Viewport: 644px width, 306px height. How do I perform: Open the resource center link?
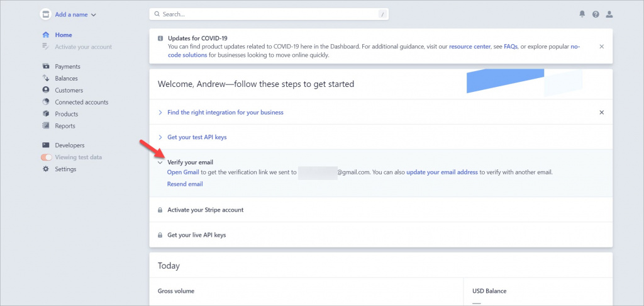[x=470, y=47]
